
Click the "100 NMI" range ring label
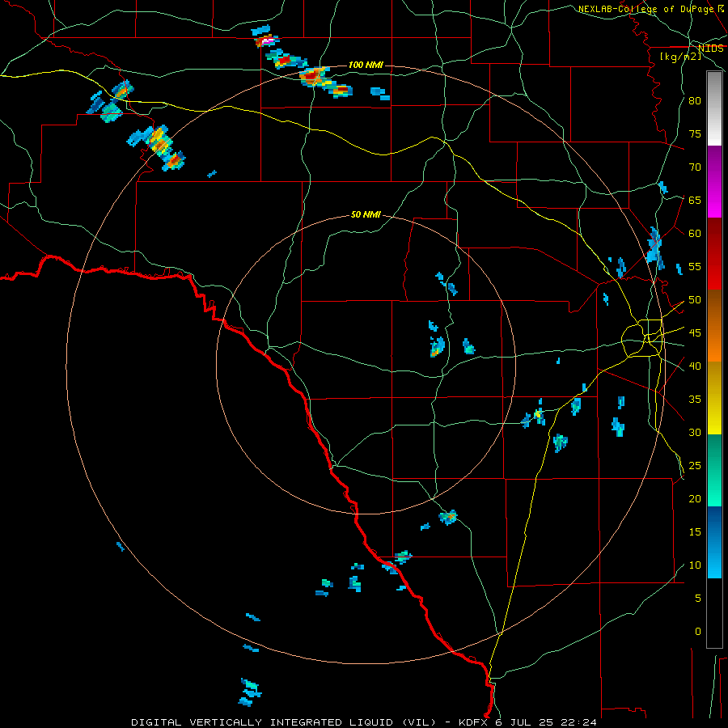click(x=366, y=65)
